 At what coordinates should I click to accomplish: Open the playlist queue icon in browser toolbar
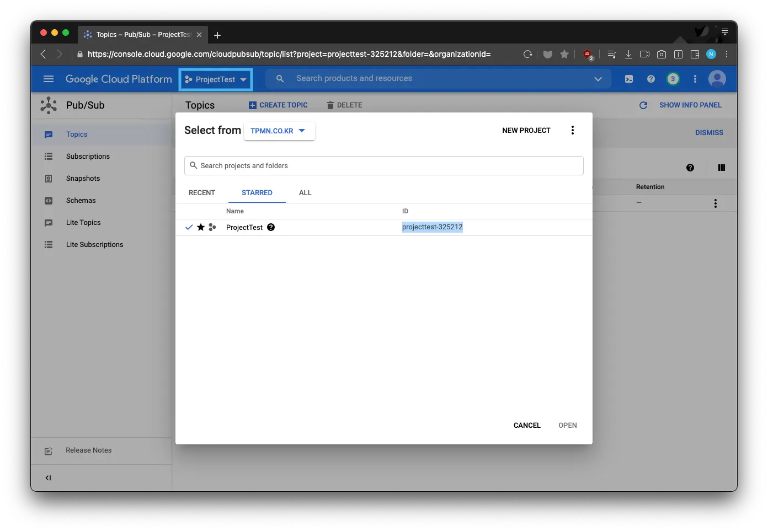point(612,54)
